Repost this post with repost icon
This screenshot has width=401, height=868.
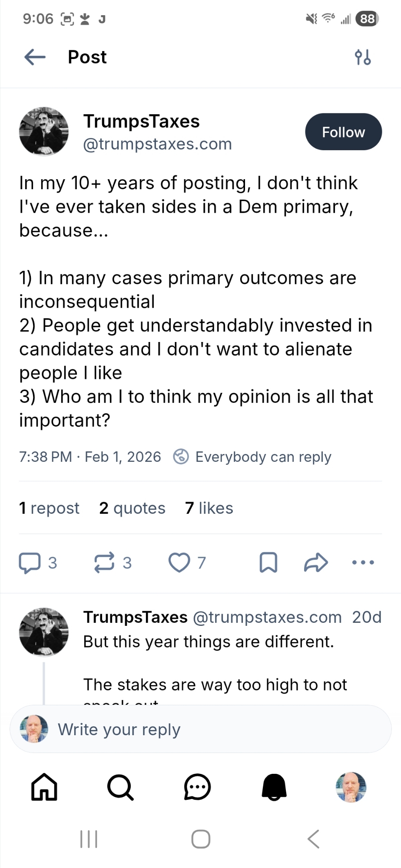tap(104, 563)
